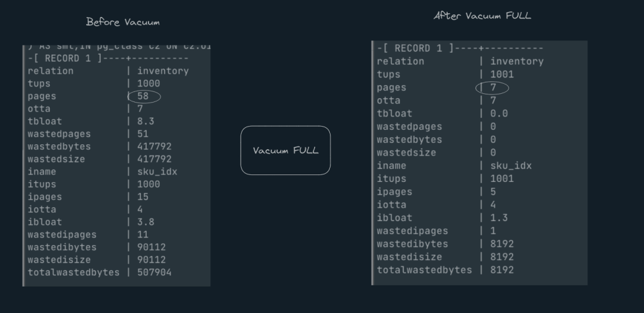
Task: Click the wastedbytes value 417792
Action: point(154,147)
